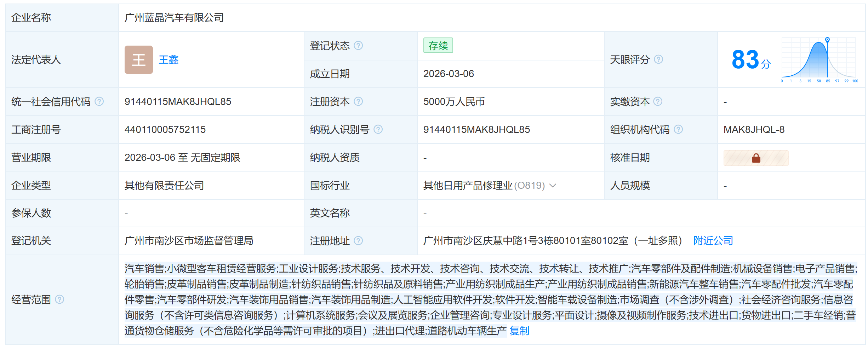Click question mark next to 纳税人识别号

378,129
